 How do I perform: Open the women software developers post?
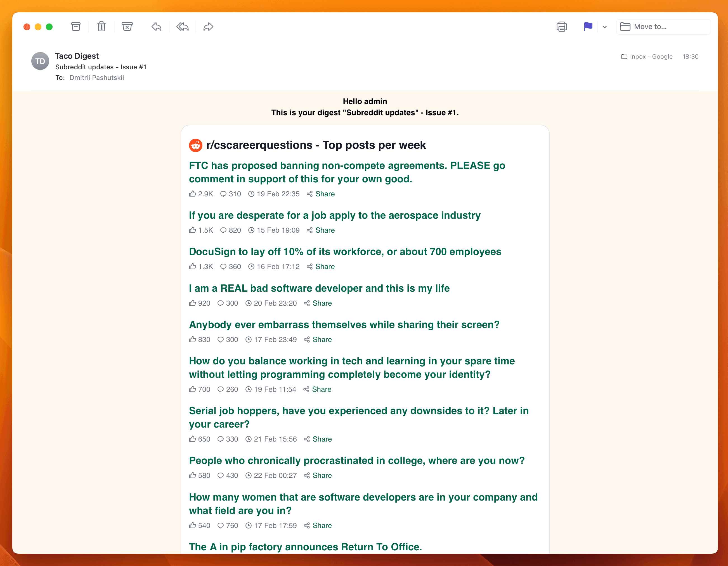click(363, 504)
